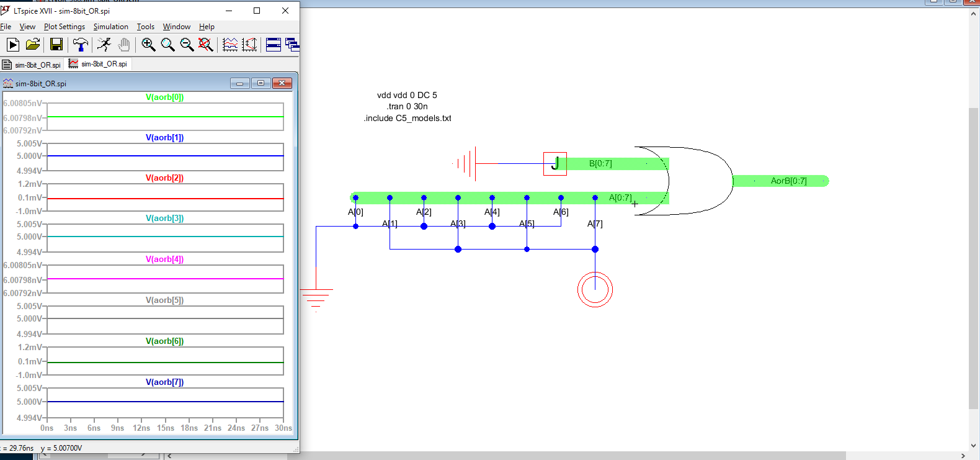This screenshot has width=980, height=460.
Task: Click the red circular voltage source symbol
Action: coord(595,289)
